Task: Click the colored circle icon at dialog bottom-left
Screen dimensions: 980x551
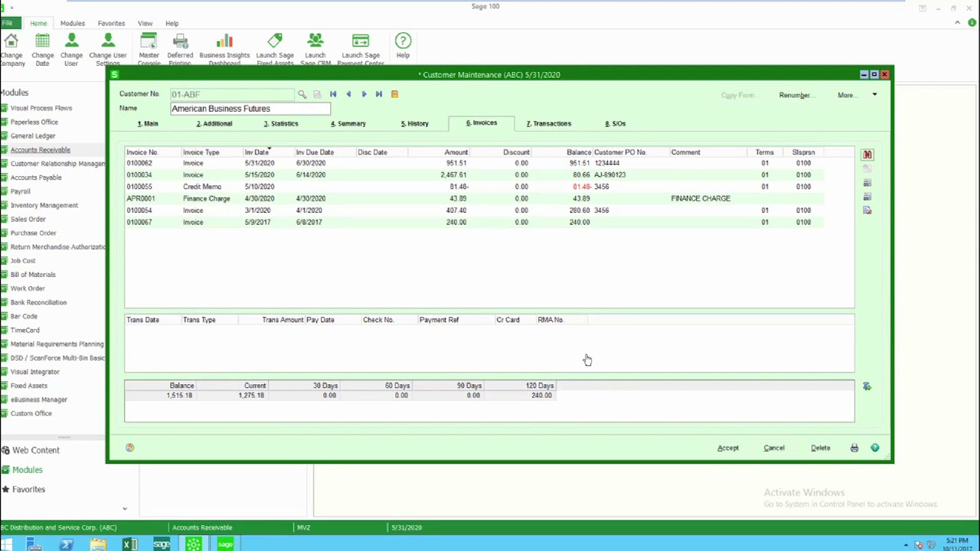Action: click(x=130, y=448)
